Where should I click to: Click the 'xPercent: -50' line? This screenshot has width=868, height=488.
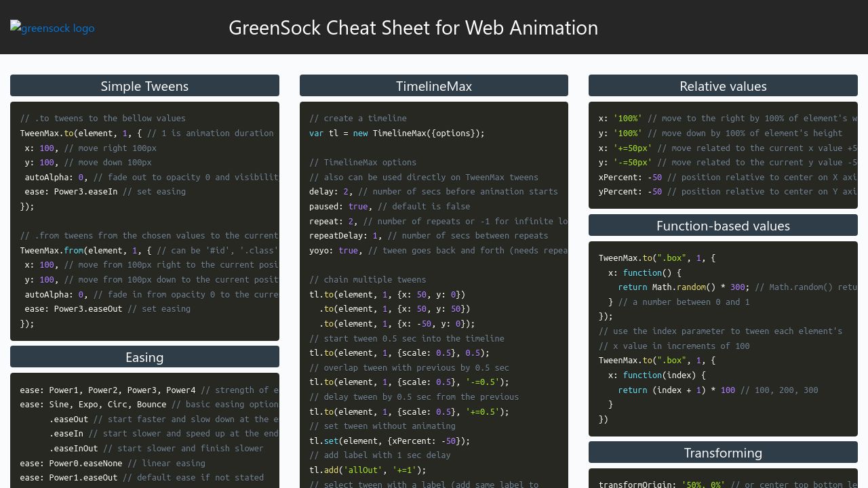coord(728,177)
